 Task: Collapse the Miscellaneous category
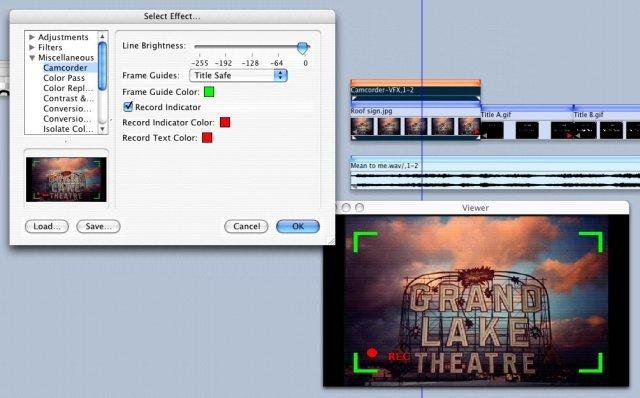32,58
